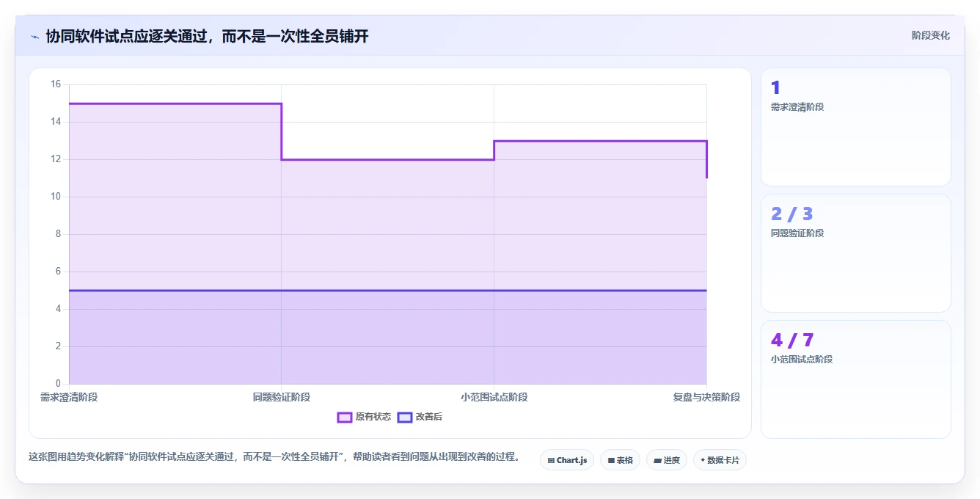Click the 4 / 7 figure in third card
The image size is (980, 499).
pyautogui.click(x=792, y=340)
